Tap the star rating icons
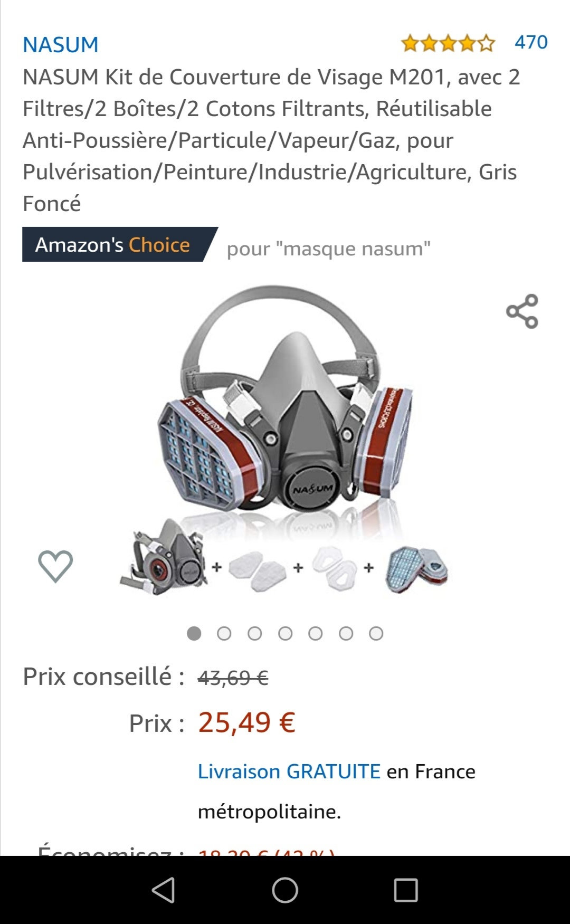Image resolution: width=570 pixels, height=924 pixels. point(448,43)
